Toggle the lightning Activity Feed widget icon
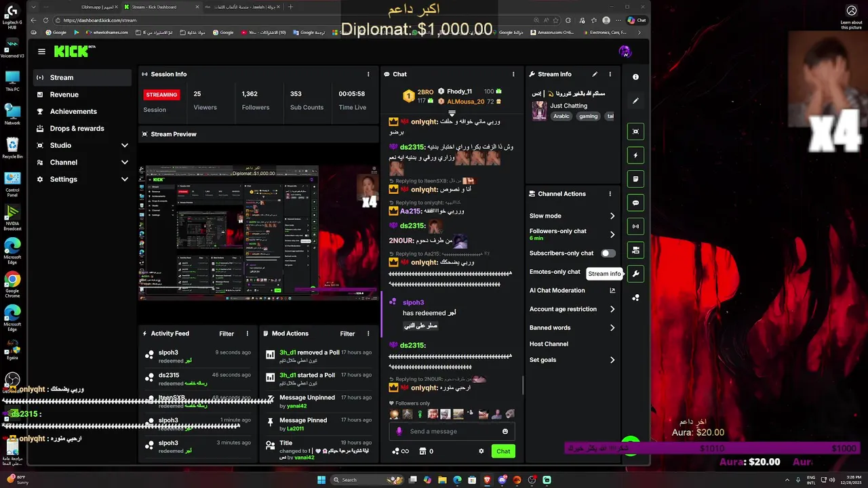This screenshot has height=488, width=868. [x=635, y=155]
